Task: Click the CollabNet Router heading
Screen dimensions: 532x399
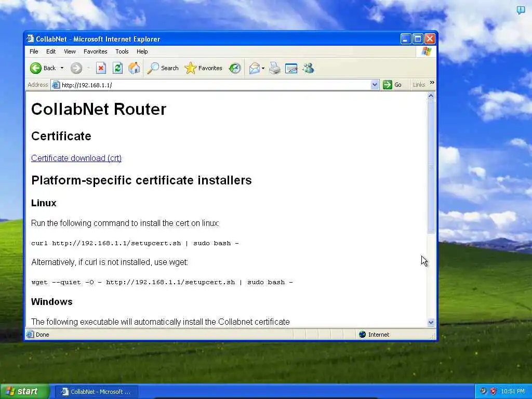Action: [99, 109]
